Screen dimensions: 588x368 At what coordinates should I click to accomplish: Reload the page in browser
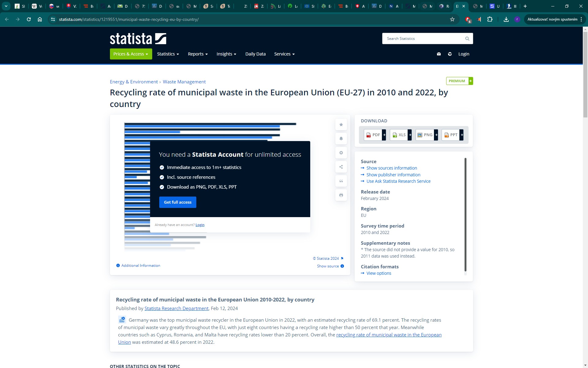point(29,19)
